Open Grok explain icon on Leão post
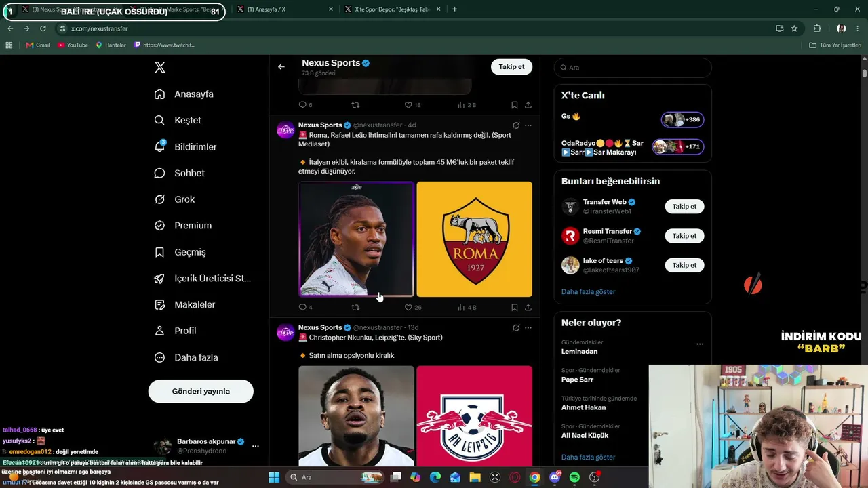 pos(516,125)
